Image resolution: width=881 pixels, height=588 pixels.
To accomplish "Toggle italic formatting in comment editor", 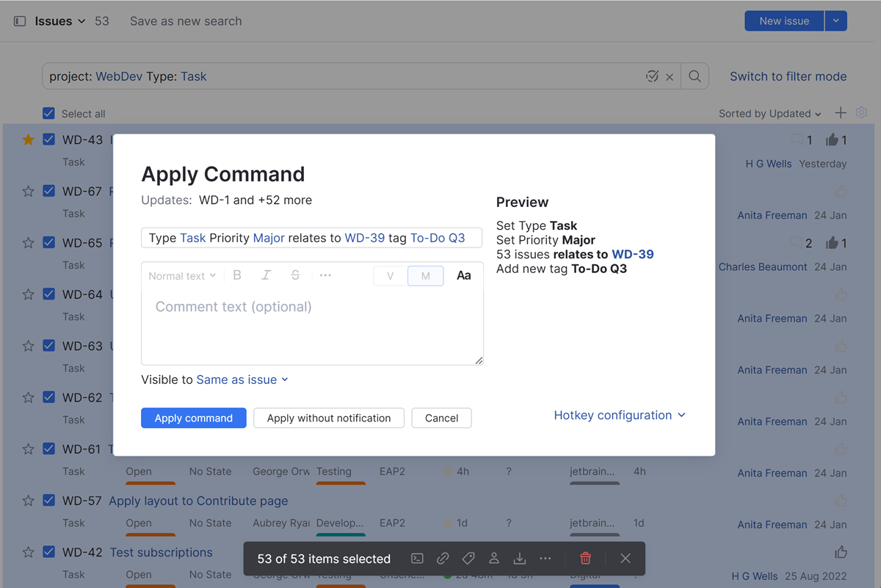I will pos(266,275).
